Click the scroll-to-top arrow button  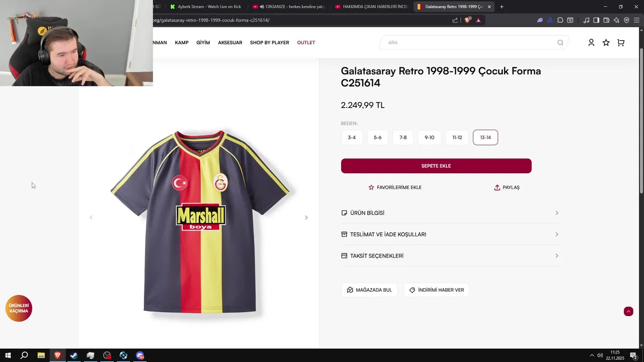628,311
